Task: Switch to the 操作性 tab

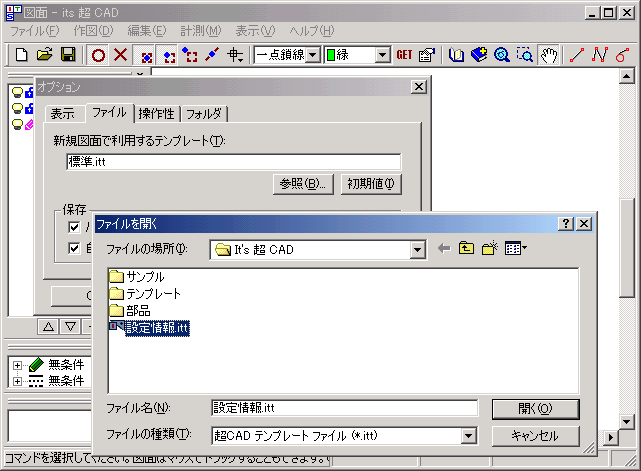Action: (156, 114)
